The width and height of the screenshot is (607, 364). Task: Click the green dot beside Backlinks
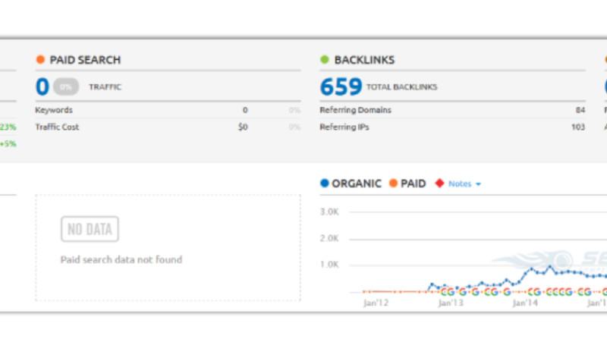pos(324,60)
